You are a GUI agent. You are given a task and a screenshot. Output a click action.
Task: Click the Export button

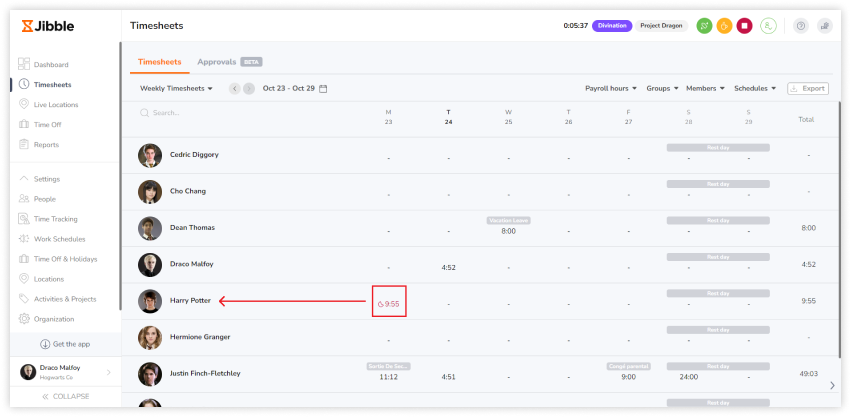tap(808, 89)
